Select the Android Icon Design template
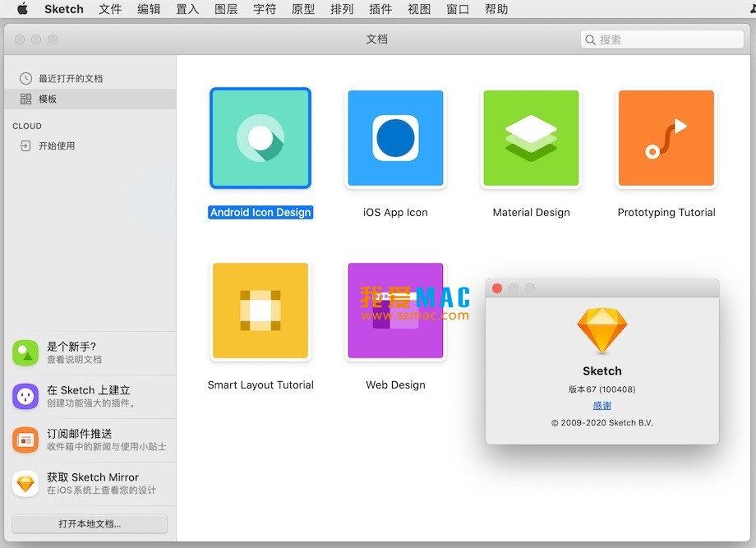 (x=260, y=138)
